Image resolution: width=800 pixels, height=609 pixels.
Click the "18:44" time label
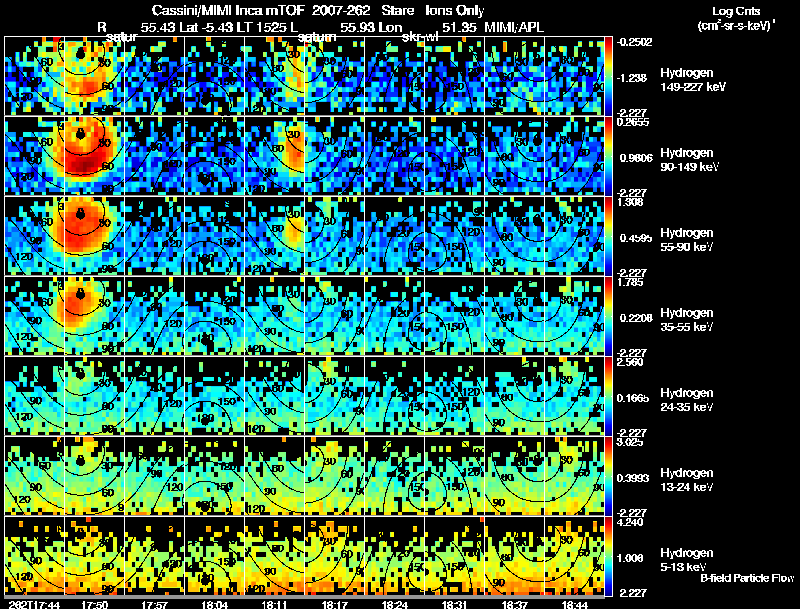(575, 605)
